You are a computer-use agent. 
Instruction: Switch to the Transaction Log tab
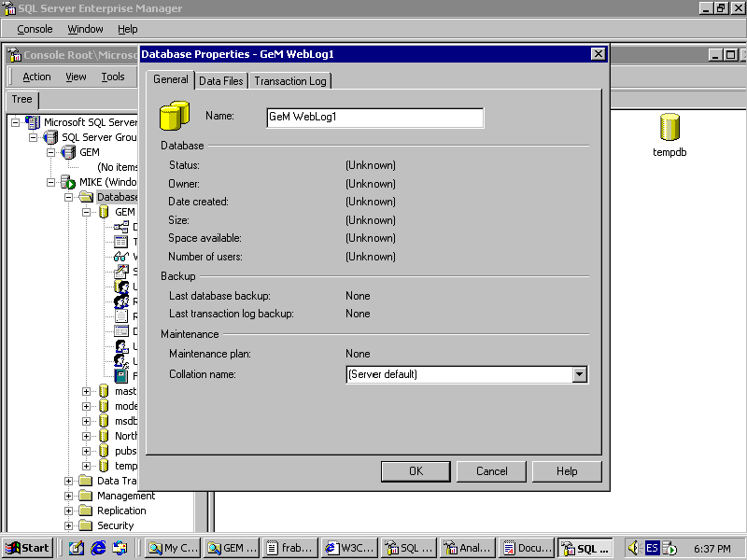tap(290, 81)
